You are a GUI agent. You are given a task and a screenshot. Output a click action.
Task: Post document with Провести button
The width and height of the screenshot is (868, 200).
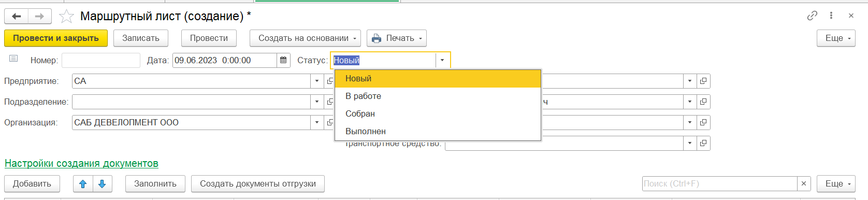coord(209,38)
